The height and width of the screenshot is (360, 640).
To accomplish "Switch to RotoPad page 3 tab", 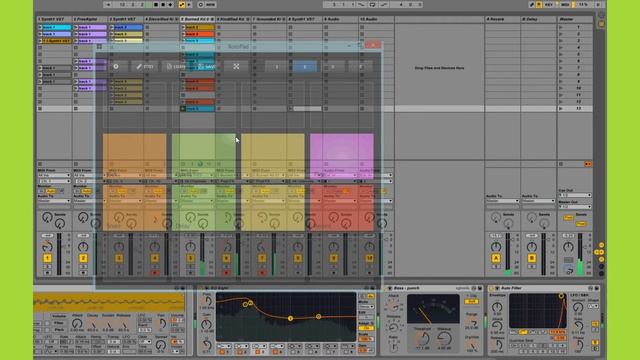I will pyautogui.click(x=333, y=67).
